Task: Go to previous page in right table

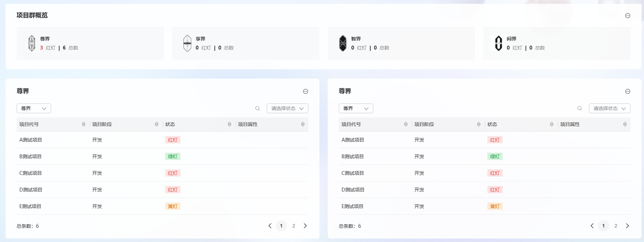Action: (592, 226)
